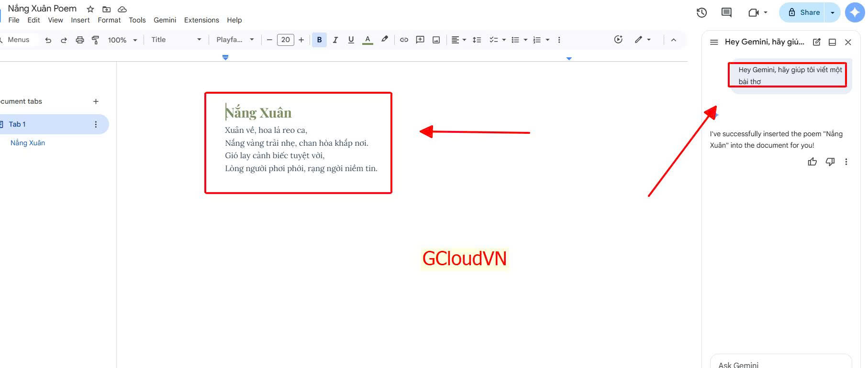Start a new Gemini chat
This screenshot has width=868, height=368.
[817, 42]
